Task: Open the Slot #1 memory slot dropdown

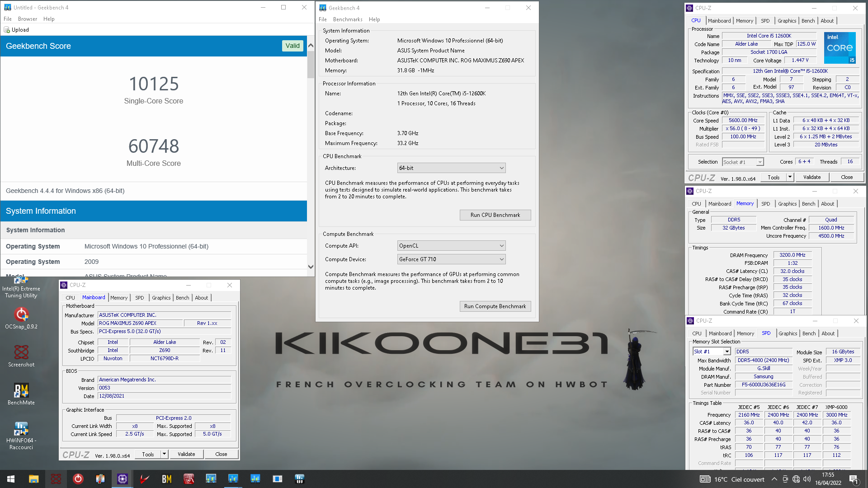Action: 712,352
